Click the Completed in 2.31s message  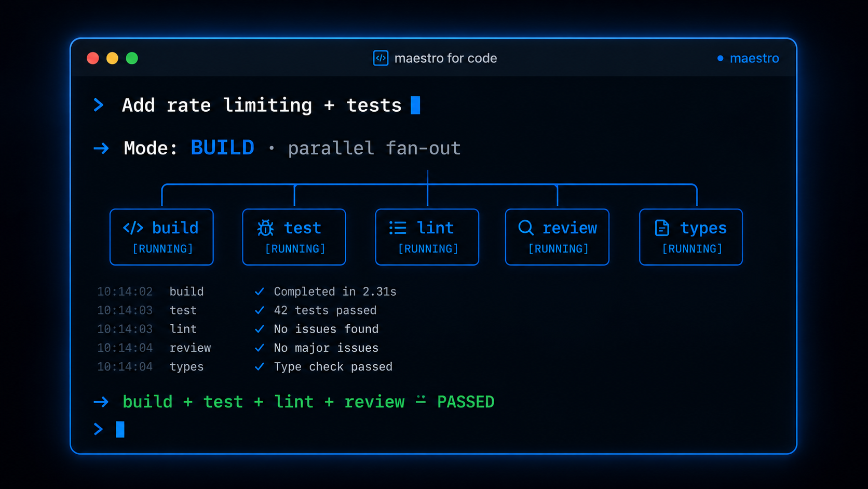pos(335,292)
